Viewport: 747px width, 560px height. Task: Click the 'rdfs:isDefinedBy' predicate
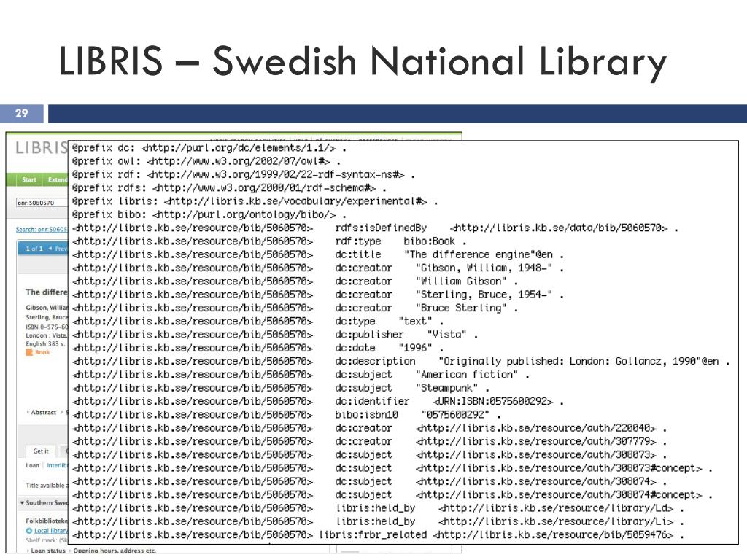381,228
